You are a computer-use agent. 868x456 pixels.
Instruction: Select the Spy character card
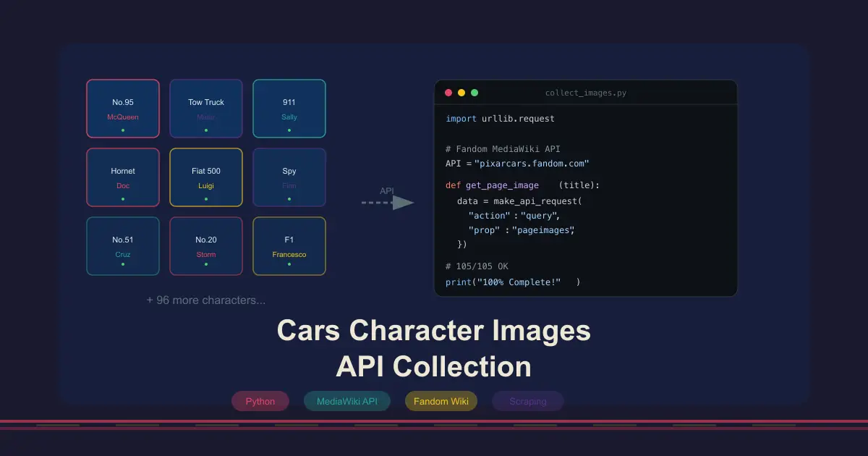point(289,177)
